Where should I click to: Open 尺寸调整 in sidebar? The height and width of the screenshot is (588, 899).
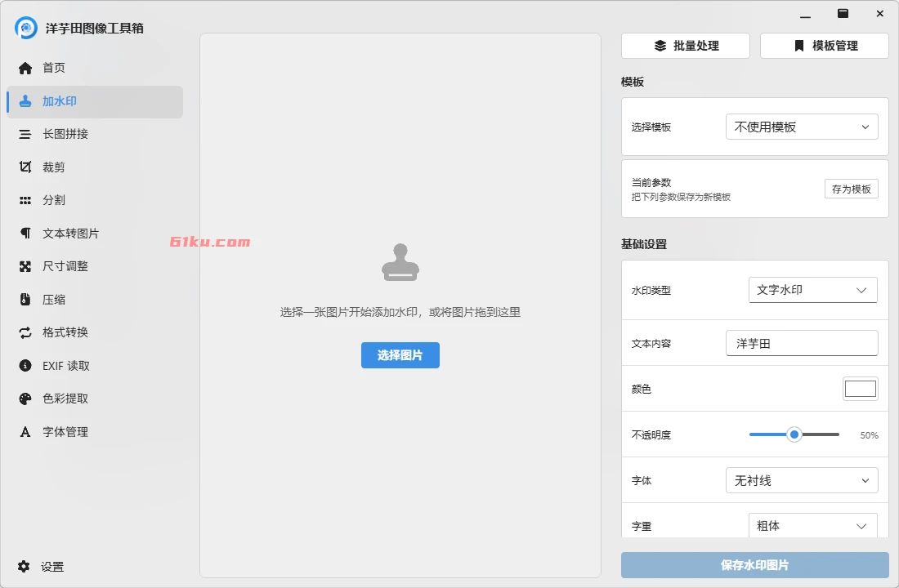click(95, 266)
